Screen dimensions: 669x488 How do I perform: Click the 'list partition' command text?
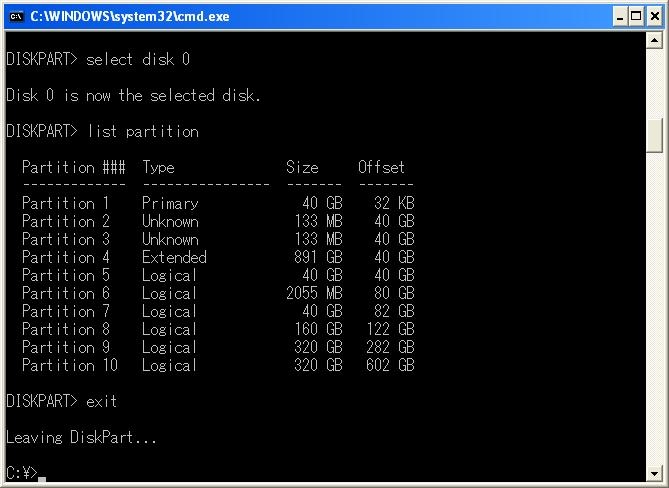(x=143, y=131)
